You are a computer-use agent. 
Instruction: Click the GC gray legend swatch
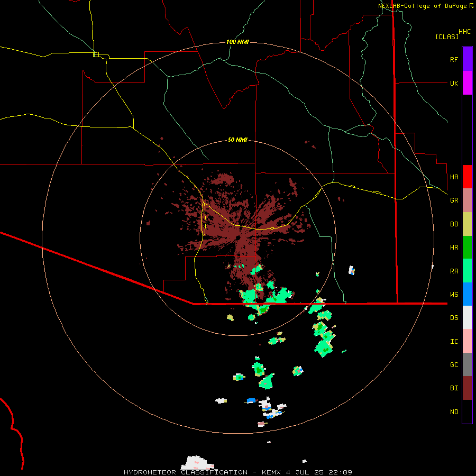[x=467, y=364]
